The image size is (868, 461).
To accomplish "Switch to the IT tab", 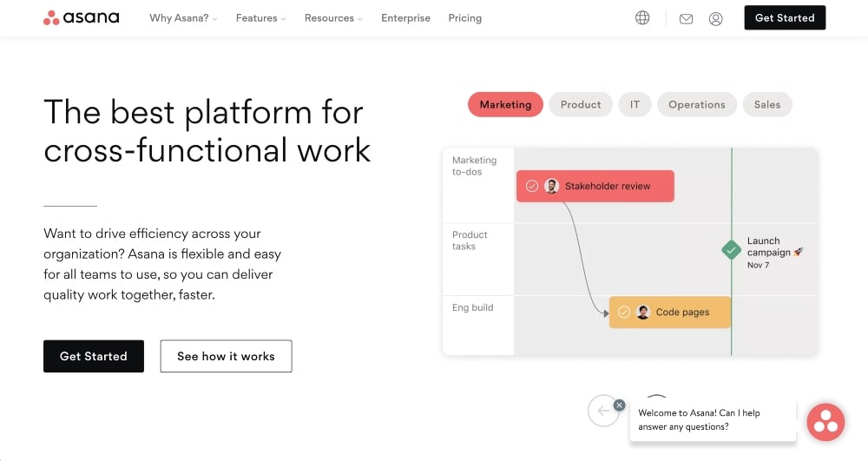I will point(635,104).
